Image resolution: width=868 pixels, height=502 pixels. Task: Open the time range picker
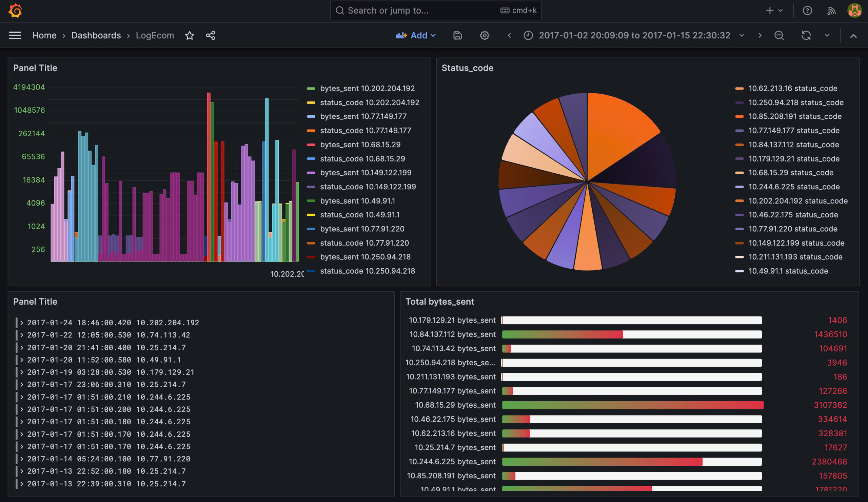pos(634,35)
